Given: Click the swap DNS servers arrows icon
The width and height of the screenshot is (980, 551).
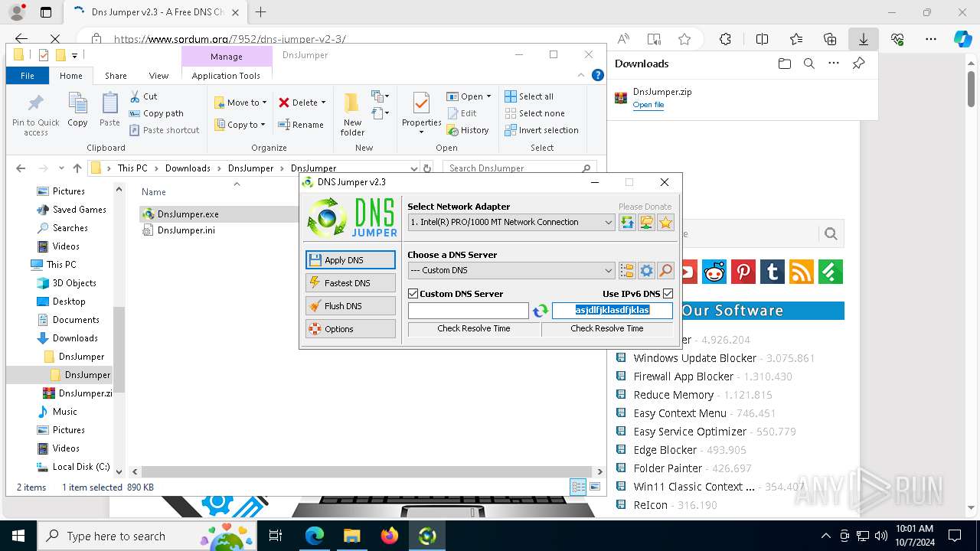Looking at the screenshot, I should tap(541, 311).
